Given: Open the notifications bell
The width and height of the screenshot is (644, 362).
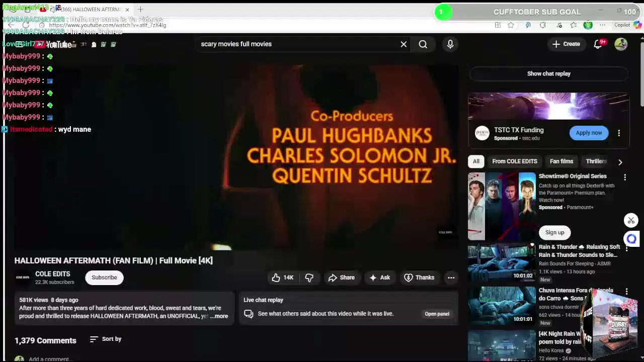Looking at the screenshot, I should click(598, 44).
